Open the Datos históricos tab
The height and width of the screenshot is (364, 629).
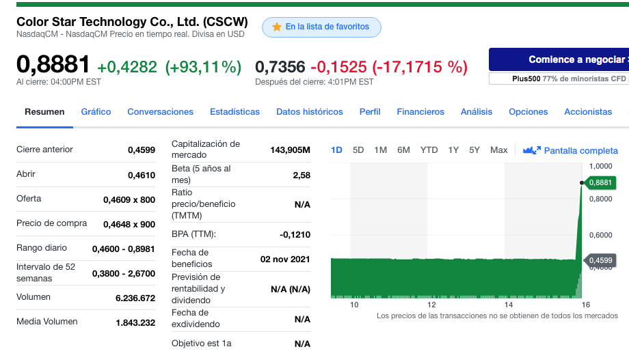pyautogui.click(x=309, y=112)
